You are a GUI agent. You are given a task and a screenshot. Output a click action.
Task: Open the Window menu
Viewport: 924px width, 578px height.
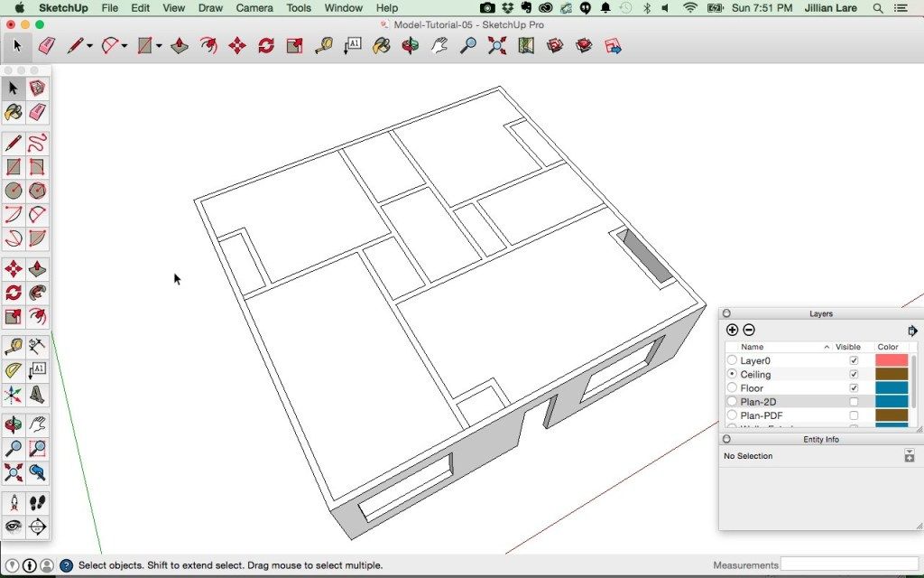coord(343,8)
